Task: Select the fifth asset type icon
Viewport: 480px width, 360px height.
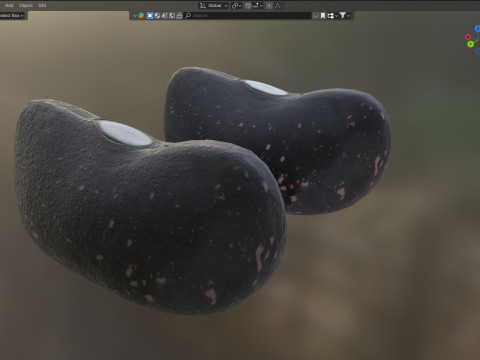Action: (x=179, y=16)
